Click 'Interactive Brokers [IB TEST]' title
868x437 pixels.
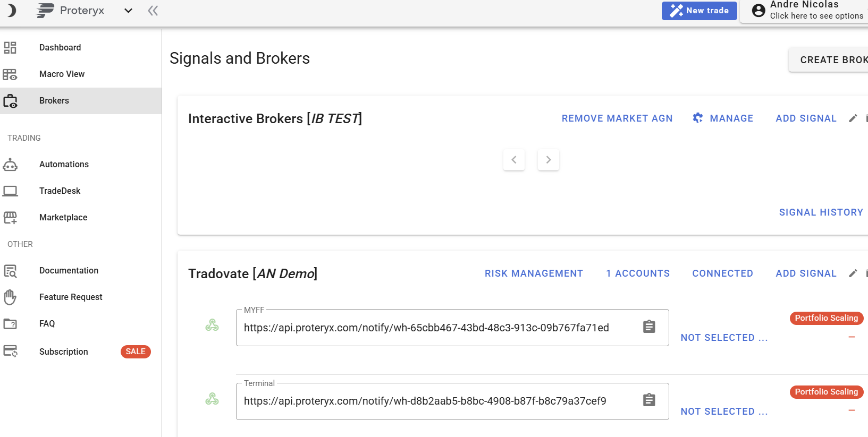pos(275,118)
